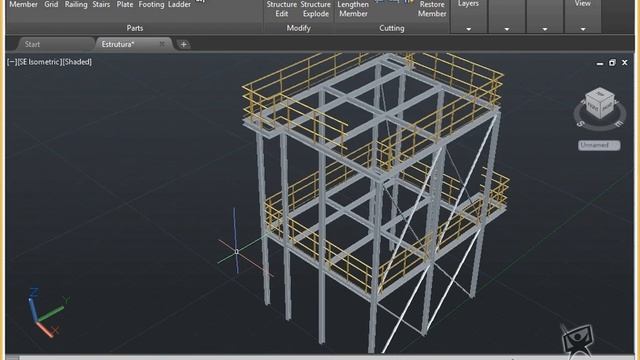
Task: Expand collapsed panel immediately right of Layers
Action: pos(507,29)
